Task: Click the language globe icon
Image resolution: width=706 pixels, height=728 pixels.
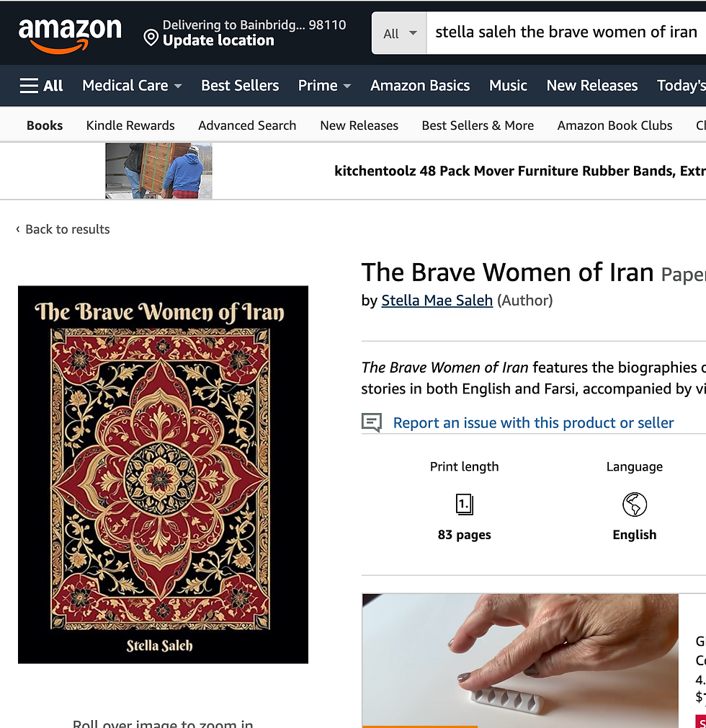Action: point(635,505)
